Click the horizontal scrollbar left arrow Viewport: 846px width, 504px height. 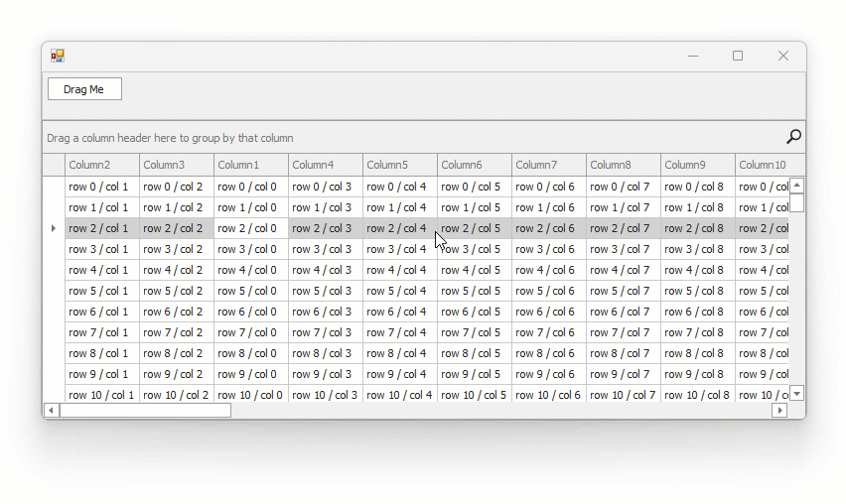tap(51, 410)
